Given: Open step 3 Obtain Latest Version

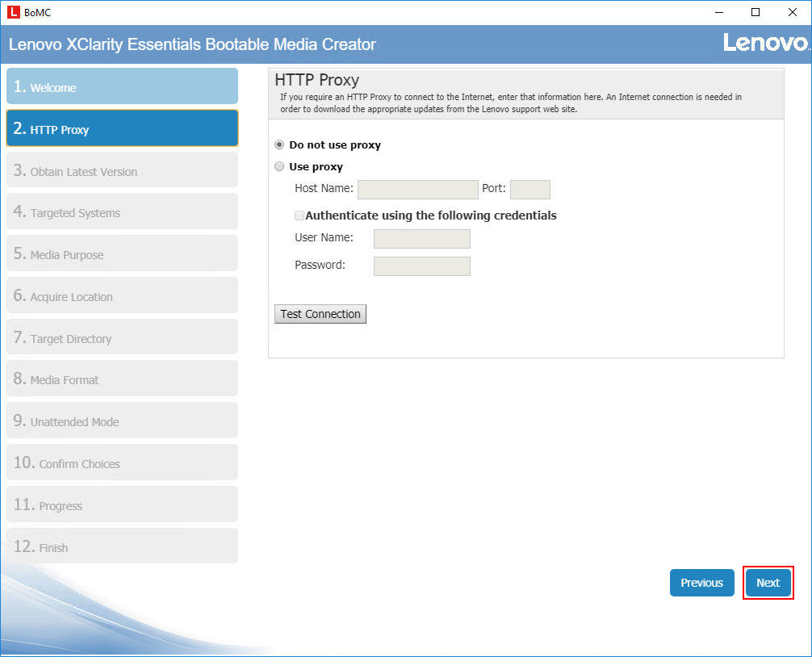Looking at the screenshot, I should (x=122, y=169).
